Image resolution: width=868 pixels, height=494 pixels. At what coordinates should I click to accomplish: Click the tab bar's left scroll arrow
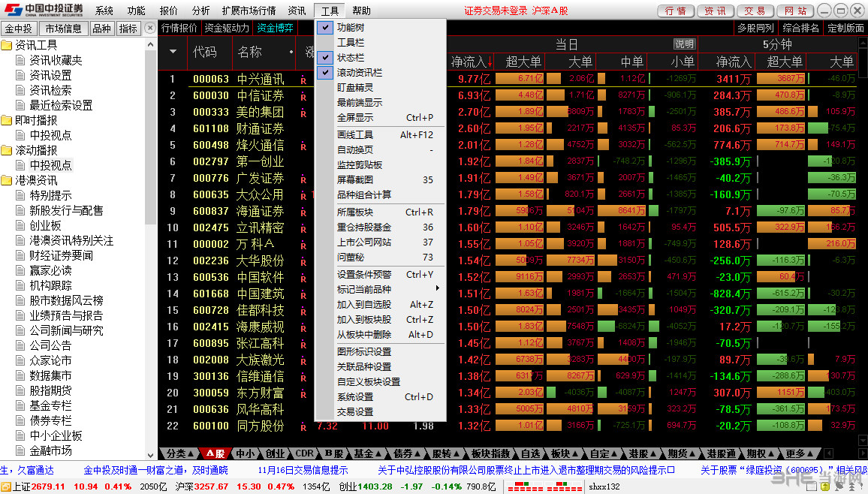[x=829, y=453]
